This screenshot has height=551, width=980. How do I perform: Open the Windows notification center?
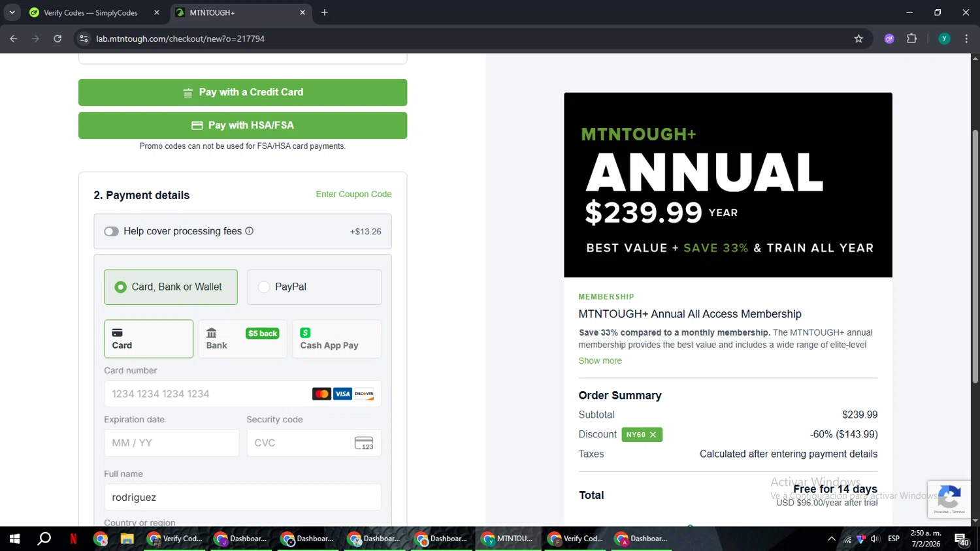coord(962,539)
